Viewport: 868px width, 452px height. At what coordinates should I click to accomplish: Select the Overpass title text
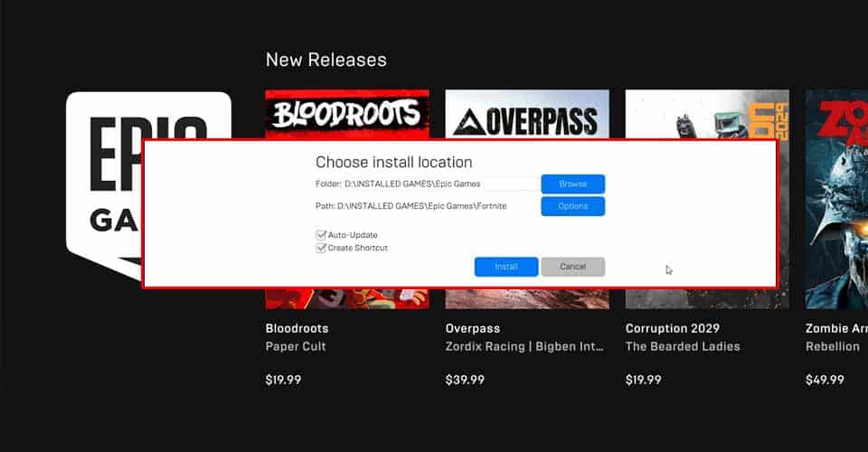472,328
